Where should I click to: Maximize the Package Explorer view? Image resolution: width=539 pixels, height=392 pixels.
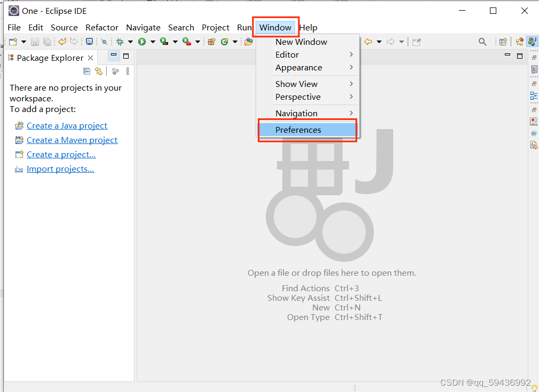126,56
